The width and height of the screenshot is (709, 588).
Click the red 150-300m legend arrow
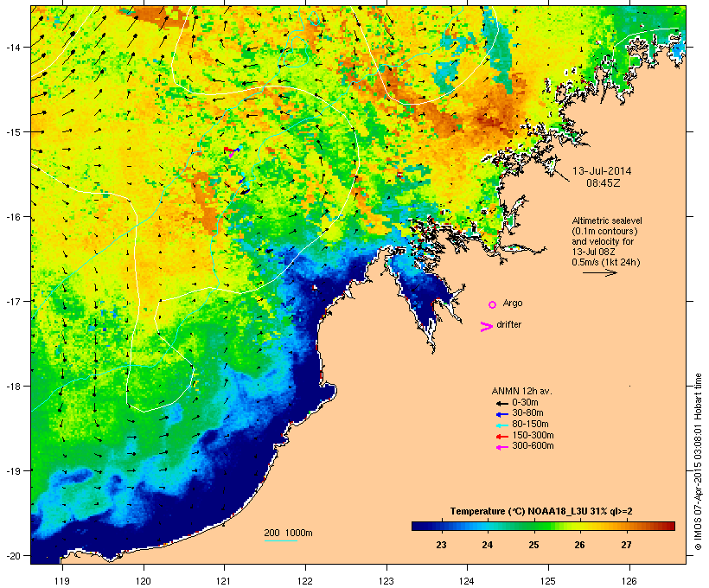(x=501, y=436)
